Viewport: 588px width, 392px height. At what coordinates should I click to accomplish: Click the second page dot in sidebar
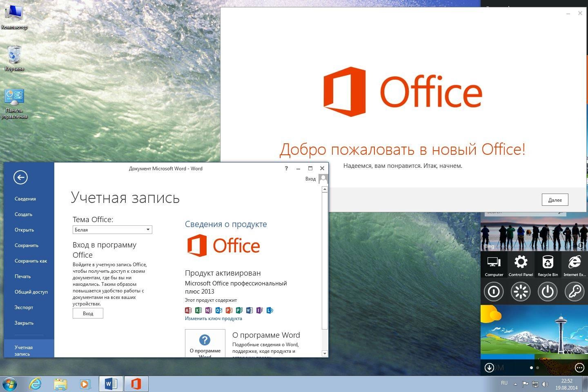pyautogui.click(x=537, y=367)
